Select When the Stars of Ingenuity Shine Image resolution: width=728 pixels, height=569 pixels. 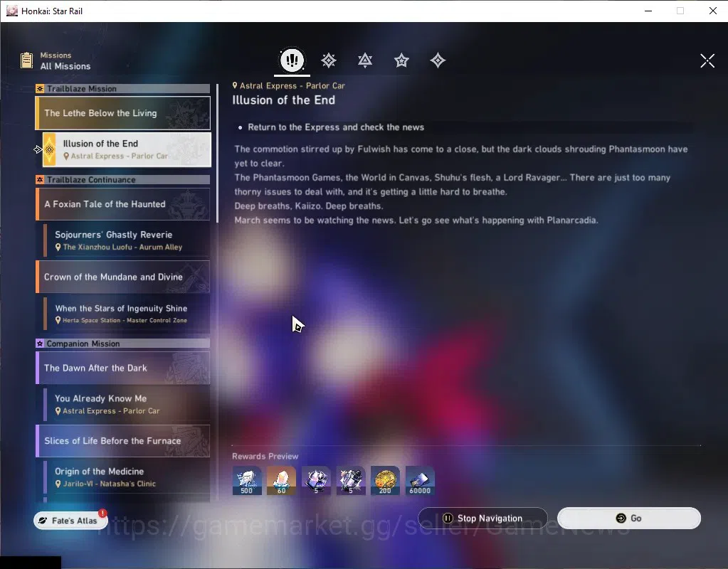[x=126, y=313]
